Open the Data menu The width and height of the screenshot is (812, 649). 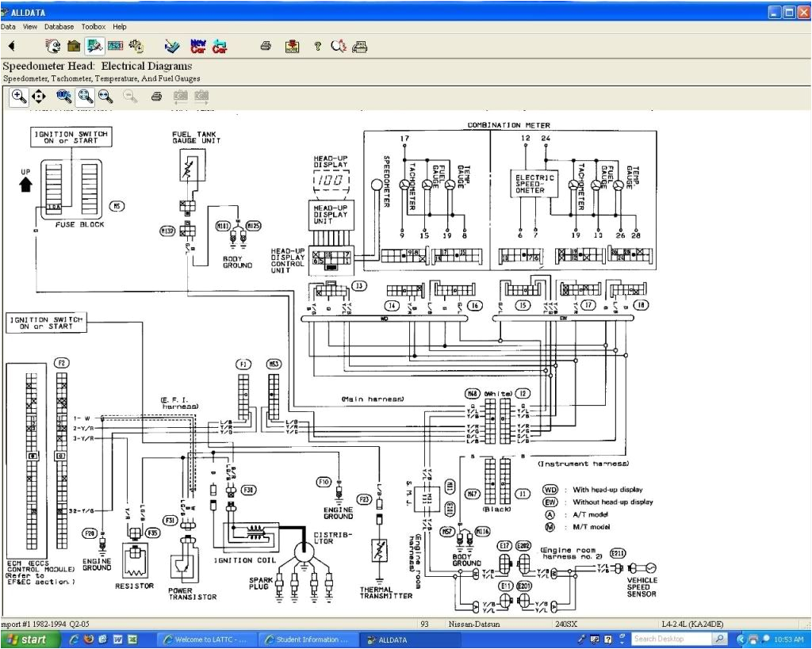point(9,26)
